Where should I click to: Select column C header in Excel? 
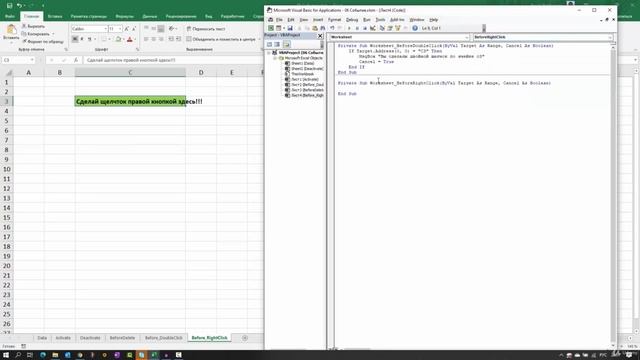[x=130, y=72]
